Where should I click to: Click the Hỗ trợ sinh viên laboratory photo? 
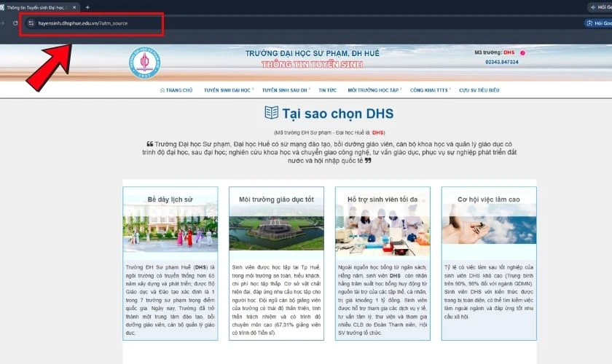click(382, 230)
